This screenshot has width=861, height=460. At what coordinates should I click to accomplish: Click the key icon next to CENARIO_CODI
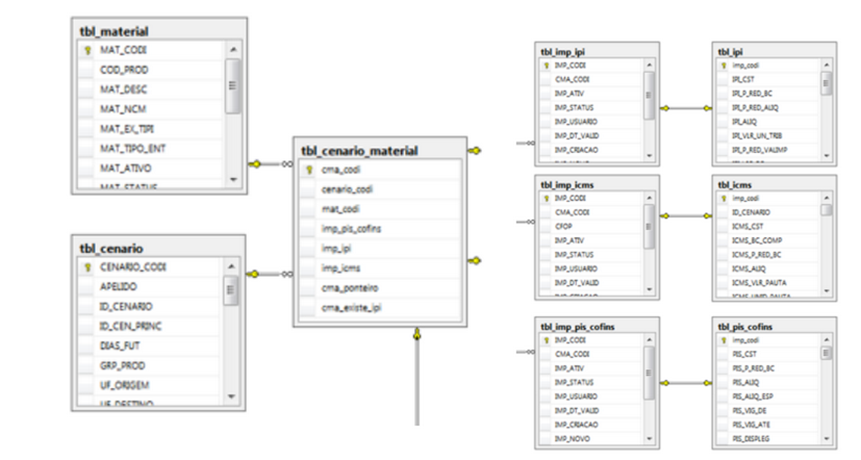point(87,267)
